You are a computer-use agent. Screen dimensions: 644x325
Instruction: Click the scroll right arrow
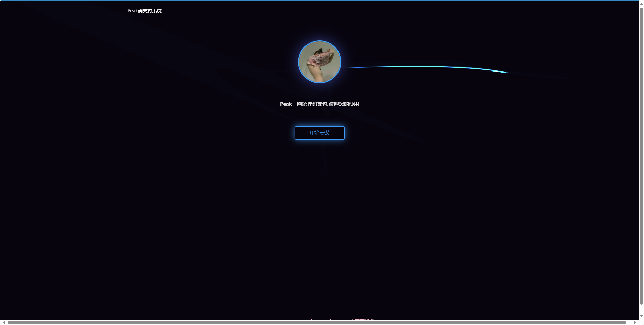(635, 322)
